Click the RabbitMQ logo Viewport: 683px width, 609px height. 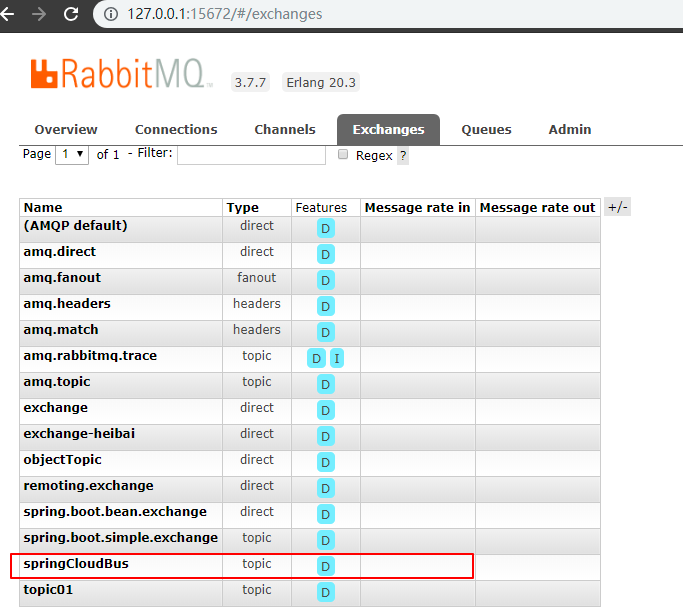coord(120,75)
